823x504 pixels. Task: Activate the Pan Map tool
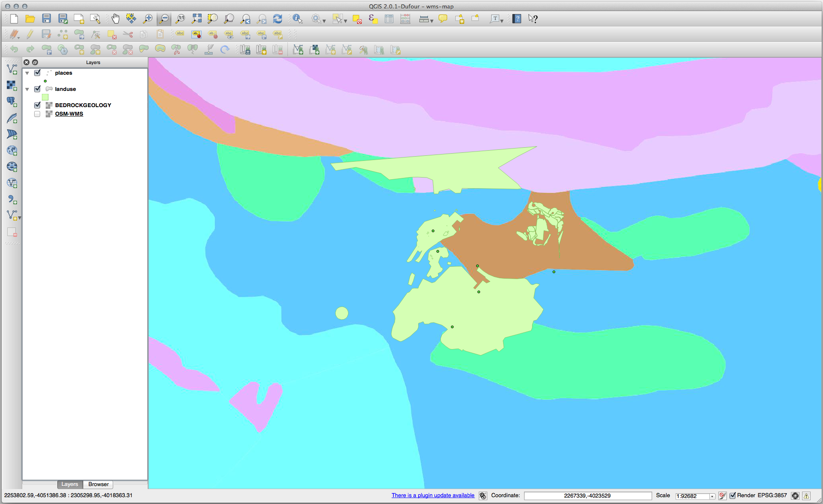click(115, 19)
